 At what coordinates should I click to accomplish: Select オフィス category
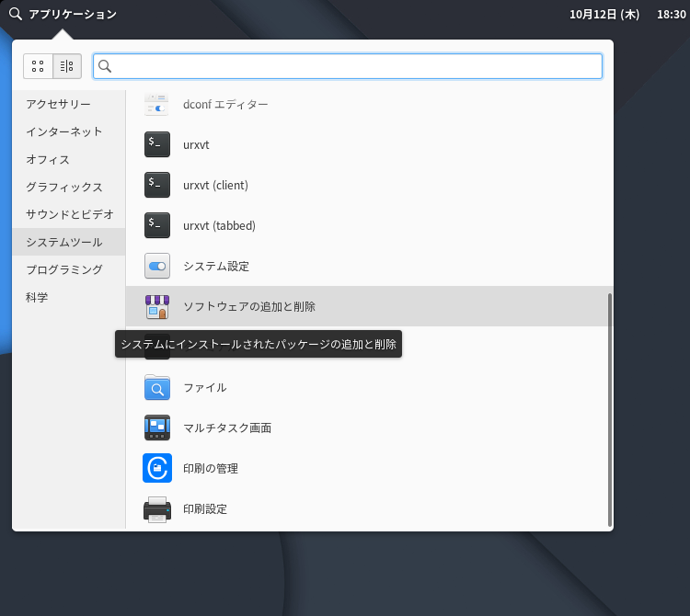[69, 159]
